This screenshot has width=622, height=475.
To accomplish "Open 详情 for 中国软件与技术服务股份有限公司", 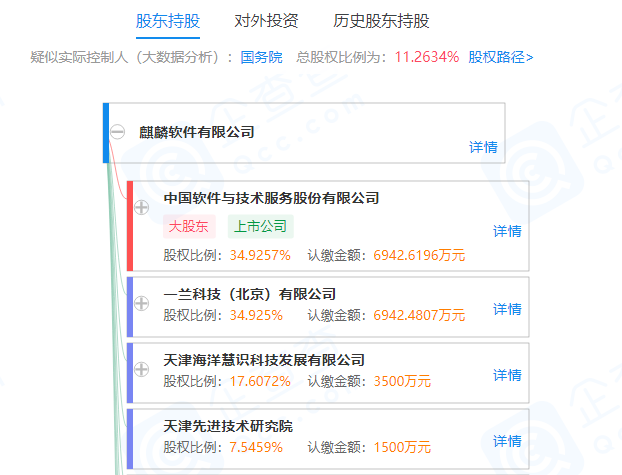I will 507,231.
